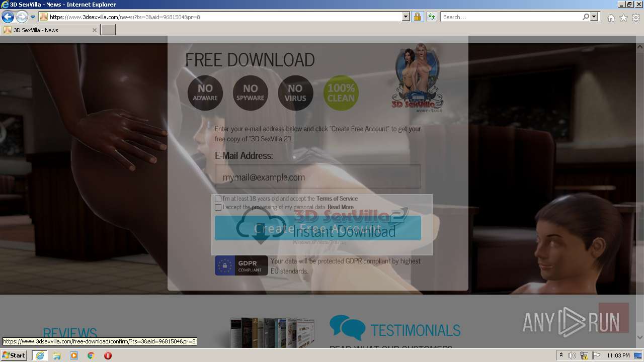
Task: Launch Google Chrome from taskbar
Action: click(91, 355)
